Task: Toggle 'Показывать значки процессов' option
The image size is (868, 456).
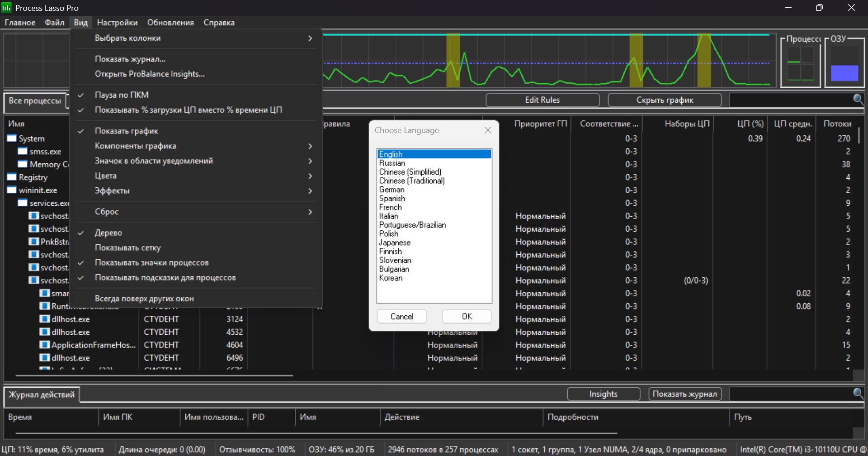Action: coord(151,263)
